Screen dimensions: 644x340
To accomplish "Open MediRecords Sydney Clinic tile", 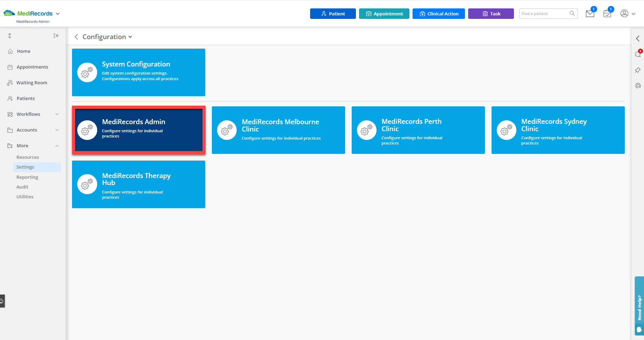I will (x=558, y=130).
